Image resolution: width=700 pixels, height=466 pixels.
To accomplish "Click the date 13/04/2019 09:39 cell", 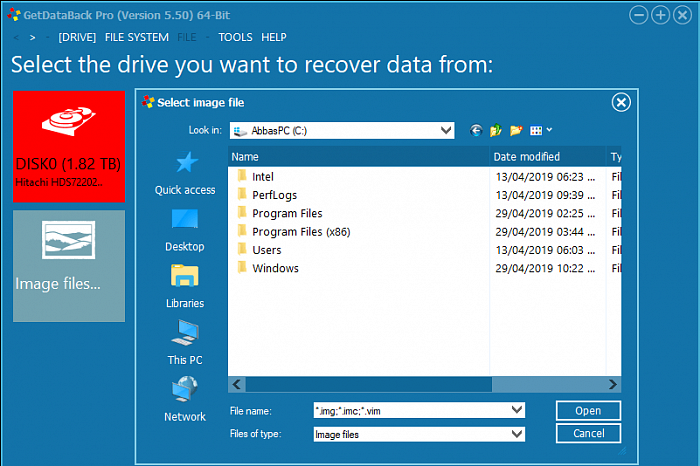I will click(545, 195).
